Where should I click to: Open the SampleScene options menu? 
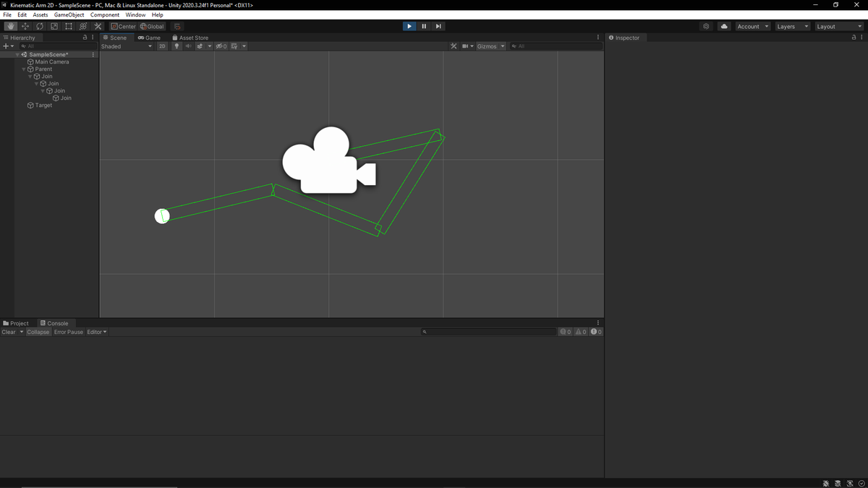coord(93,54)
